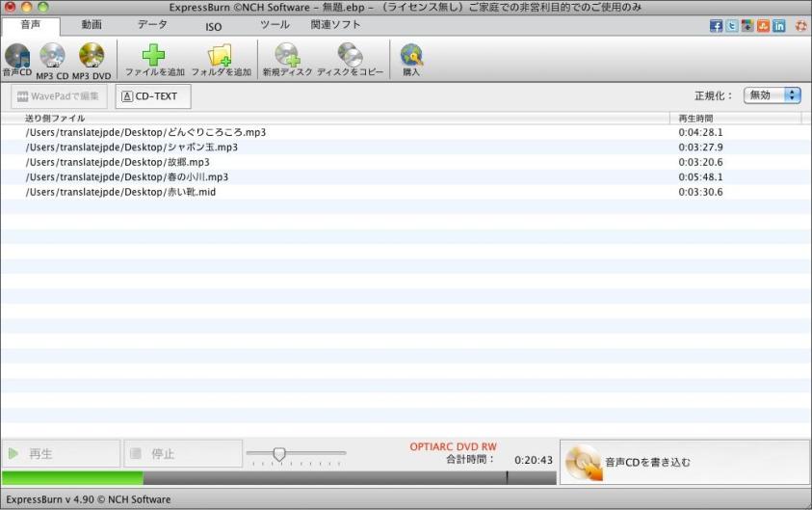812x510 pixels.
Task: Click the StumbleUpon share icon
Action: click(763, 26)
